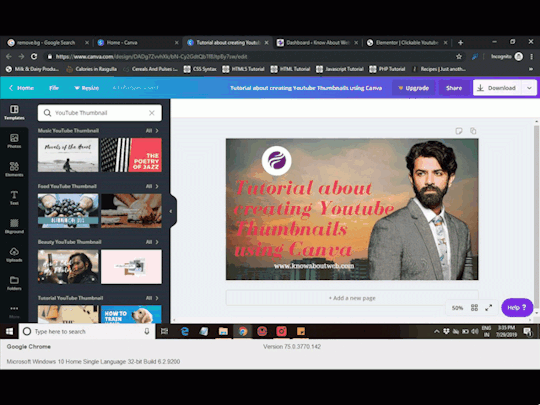
Task: Open a new browser tab
Action: click(460, 43)
